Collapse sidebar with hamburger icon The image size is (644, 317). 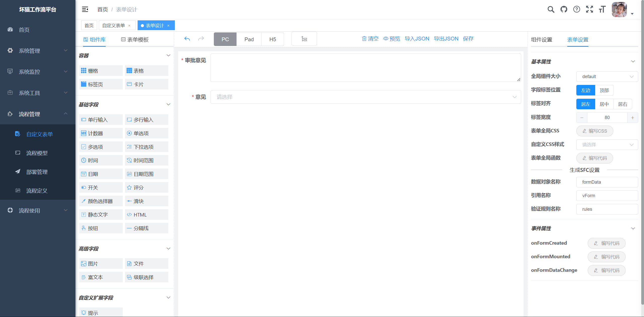coord(85,10)
